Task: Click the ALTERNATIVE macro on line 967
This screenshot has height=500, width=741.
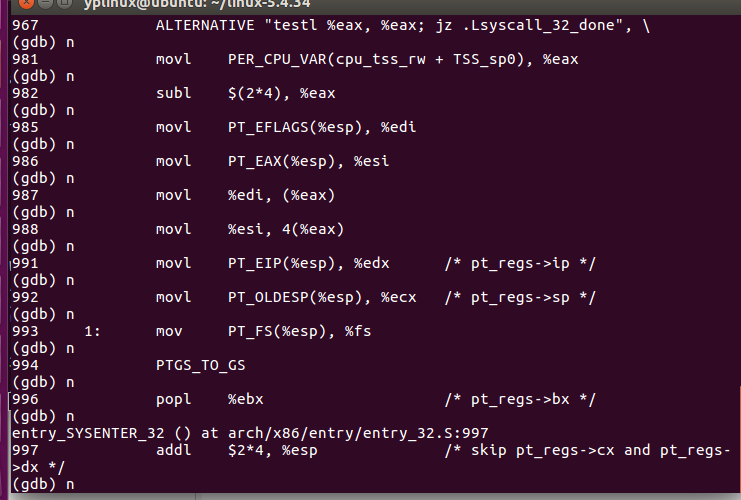Action: point(205,25)
